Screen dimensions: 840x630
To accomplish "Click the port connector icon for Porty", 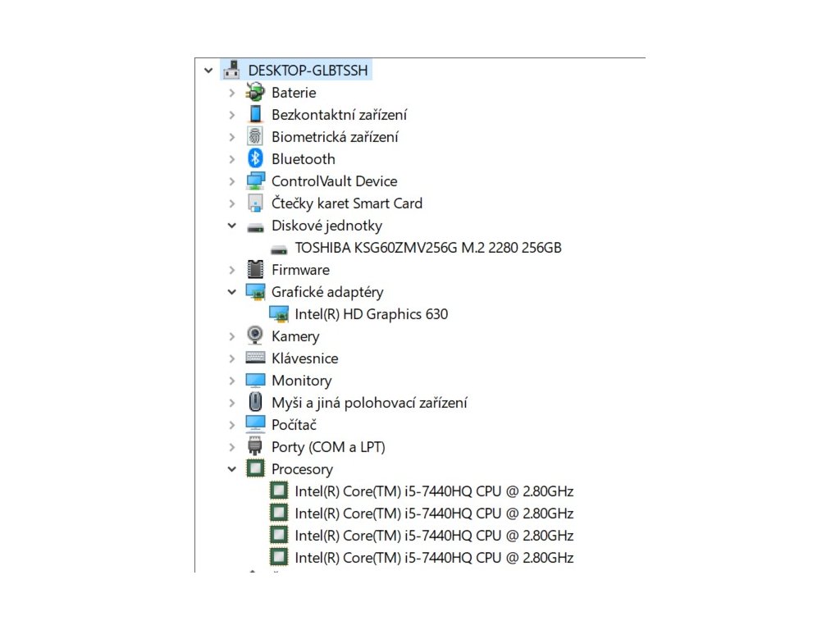I will (x=256, y=446).
